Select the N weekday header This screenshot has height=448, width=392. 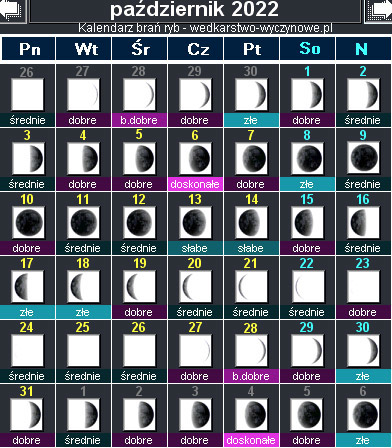[x=363, y=49]
